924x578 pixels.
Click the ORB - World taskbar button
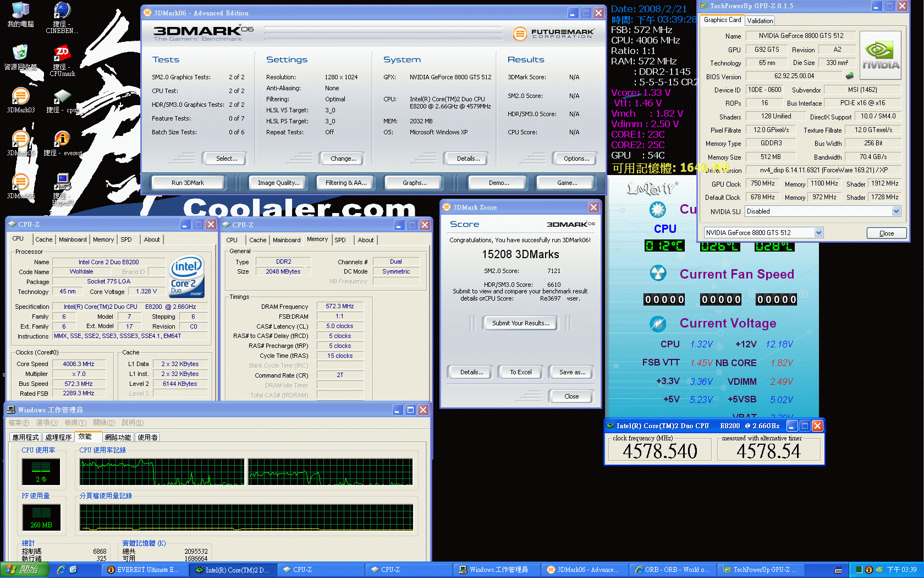coord(673,570)
